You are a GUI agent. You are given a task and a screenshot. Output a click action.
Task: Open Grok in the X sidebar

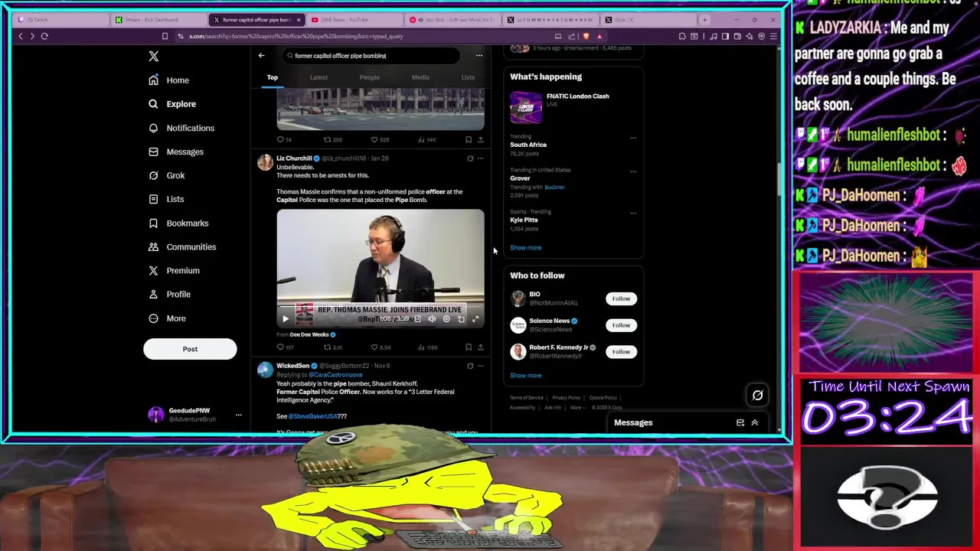pyautogui.click(x=167, y=175)
